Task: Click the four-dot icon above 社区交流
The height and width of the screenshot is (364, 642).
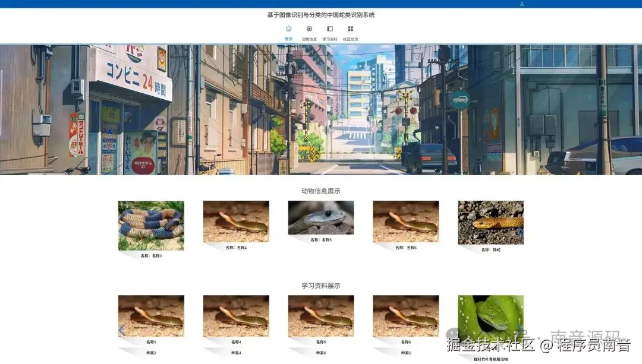Action: point(351,29)
